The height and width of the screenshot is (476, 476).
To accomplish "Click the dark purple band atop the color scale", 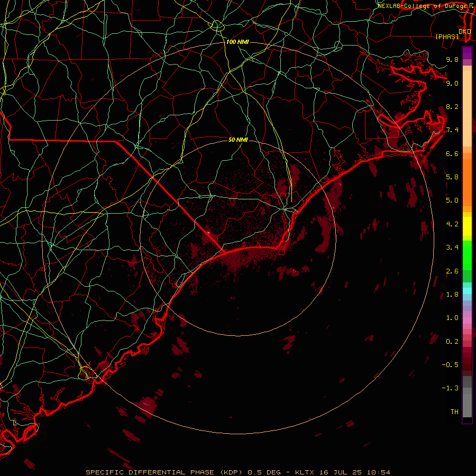I will [467, 53].
